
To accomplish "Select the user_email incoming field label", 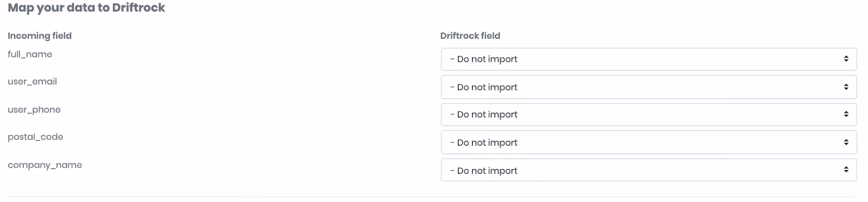I will pos(32,82).
